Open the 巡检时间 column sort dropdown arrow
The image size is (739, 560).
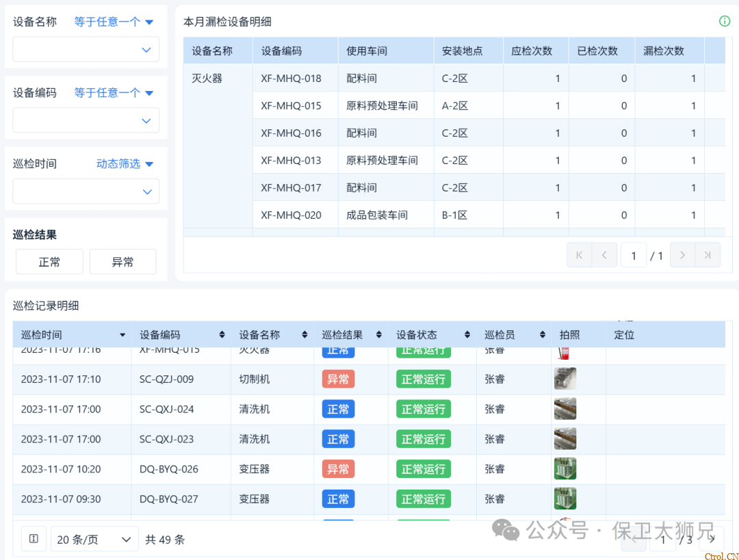122,335
